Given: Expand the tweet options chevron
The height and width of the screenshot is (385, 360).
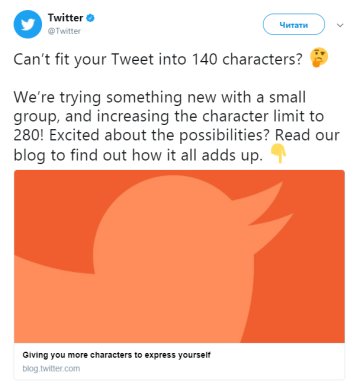Looking at the screenshot, I should tap(340, 25).
